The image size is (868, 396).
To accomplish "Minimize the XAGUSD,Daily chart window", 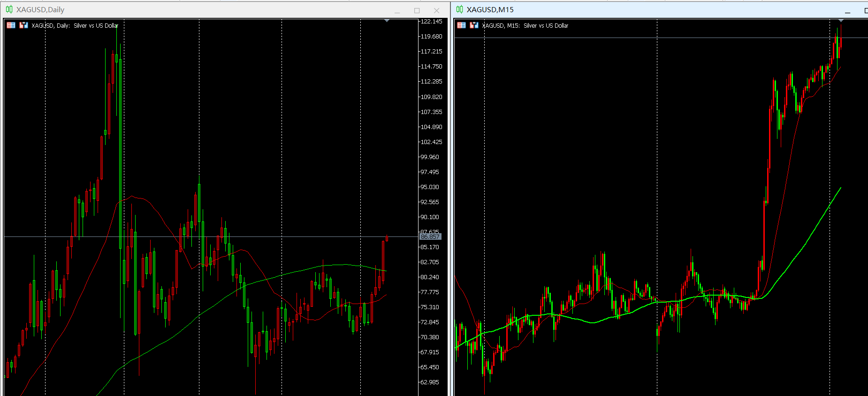I will [397, 11].
